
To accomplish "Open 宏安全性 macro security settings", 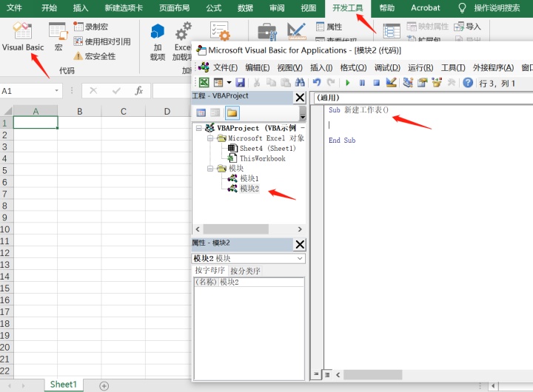I will click(x=95, y=56).
